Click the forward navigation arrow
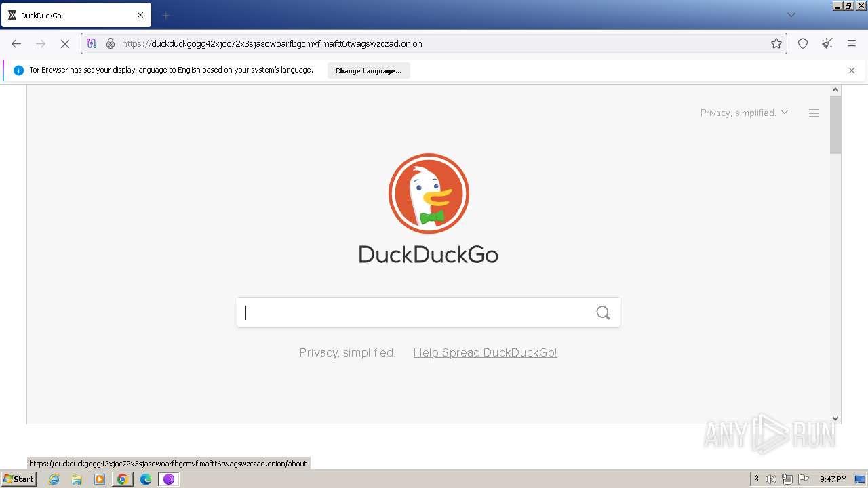Viewport: 868px width, 488px height. pos(41,43)
